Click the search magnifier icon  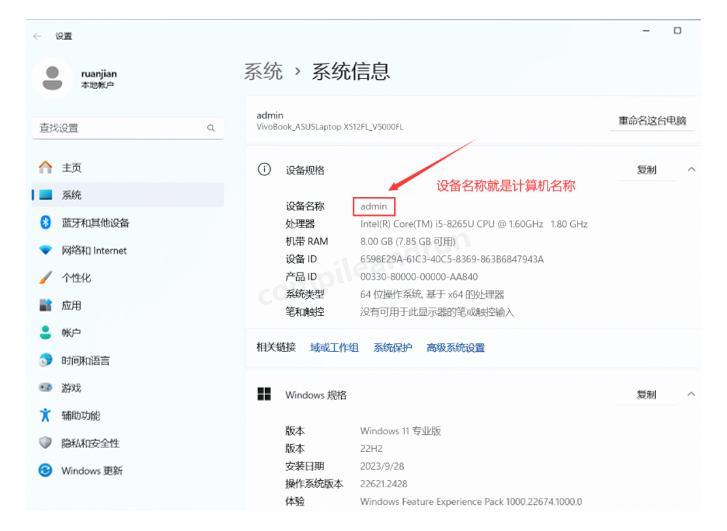[x=211, y=128]
